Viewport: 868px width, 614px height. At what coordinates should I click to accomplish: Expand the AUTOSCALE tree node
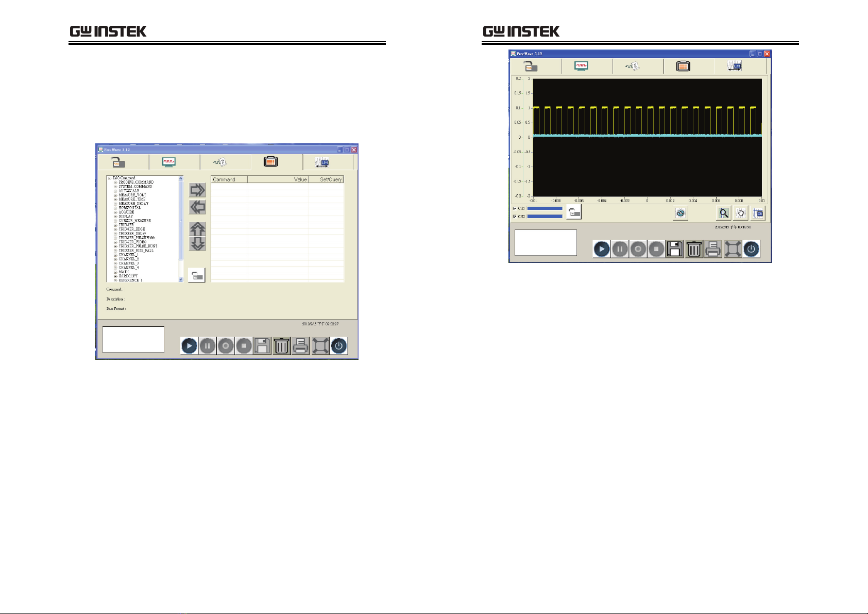pos(115,191)
